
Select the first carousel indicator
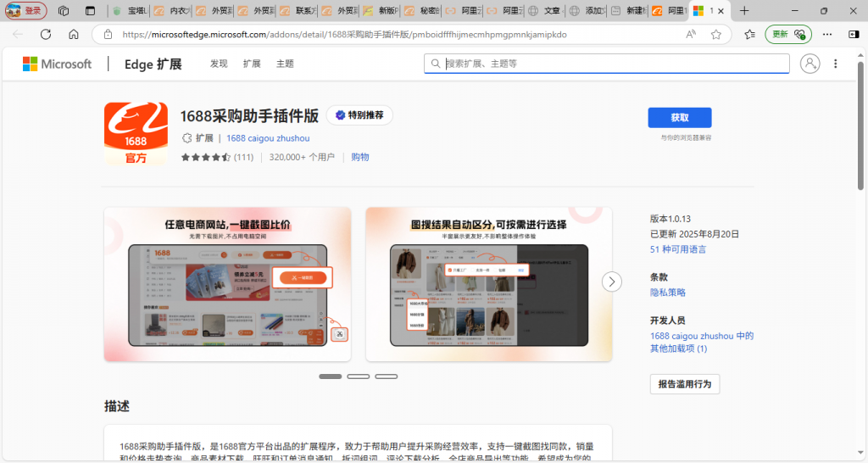pyautogui.click(x=331, y=377)
